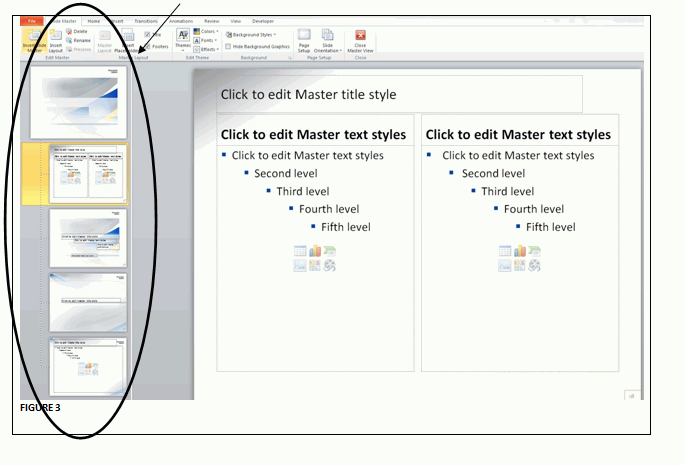
Task: Click the left bold Master text styles heading
Action: [313, 135]
